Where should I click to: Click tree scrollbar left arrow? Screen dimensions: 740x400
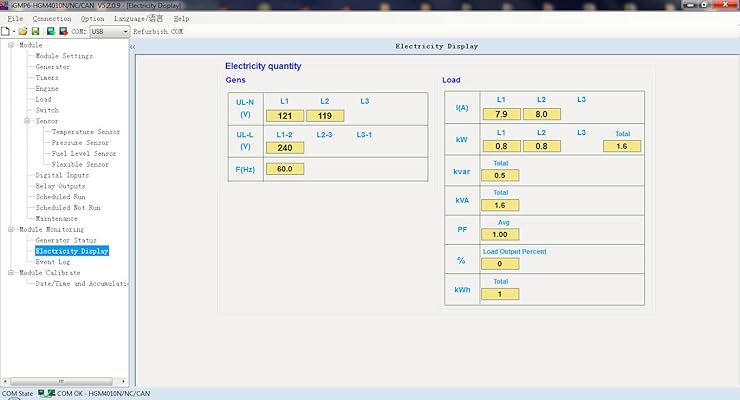pos(5,381)
